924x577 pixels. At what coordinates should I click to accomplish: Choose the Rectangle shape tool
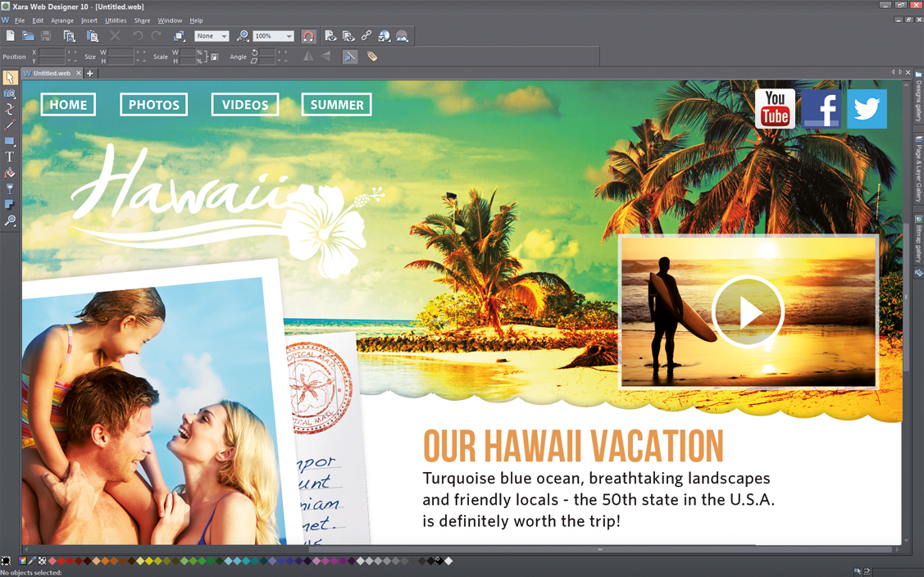click(10, 141)
